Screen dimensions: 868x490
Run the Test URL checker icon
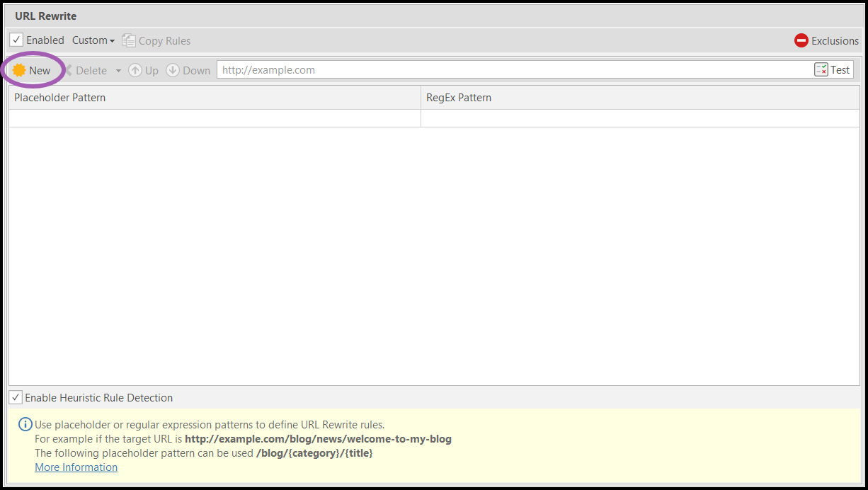coord(821,69)
